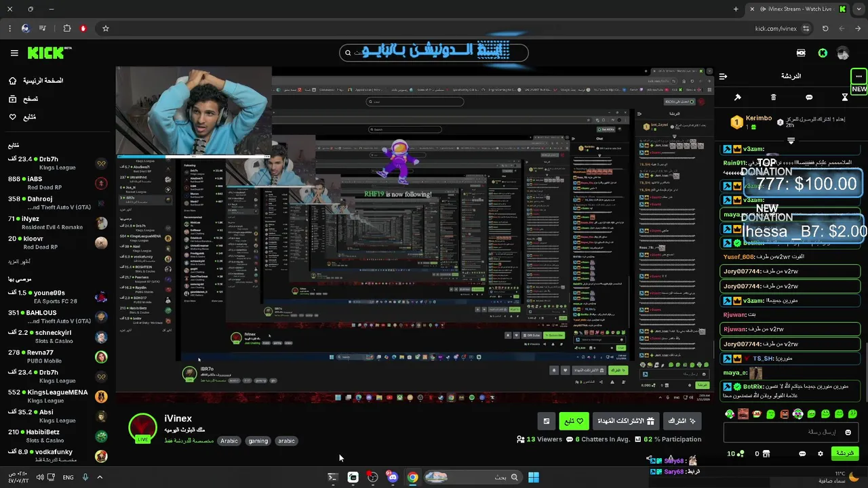Open the Drb7h Kings League followed channel
This screenshot has height=488, width=868.
tap(57, 163)
